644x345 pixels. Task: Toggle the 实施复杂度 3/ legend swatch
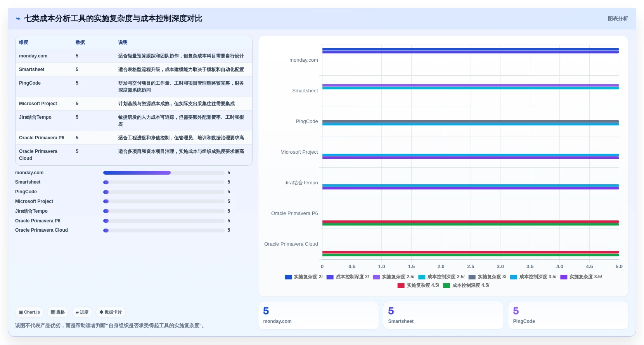(x=472, y=277)
